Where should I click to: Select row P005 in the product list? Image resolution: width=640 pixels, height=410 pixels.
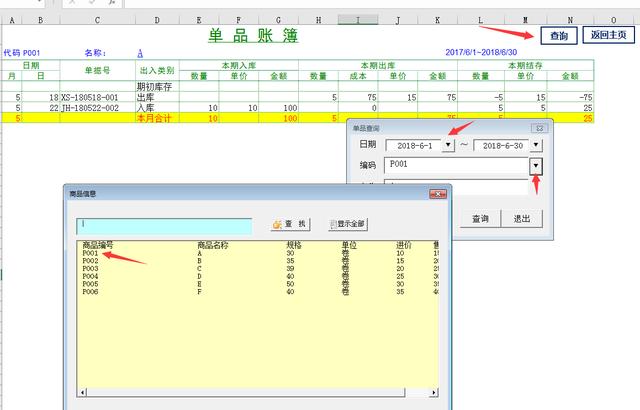pyautogui.click(x=258, y=284)
